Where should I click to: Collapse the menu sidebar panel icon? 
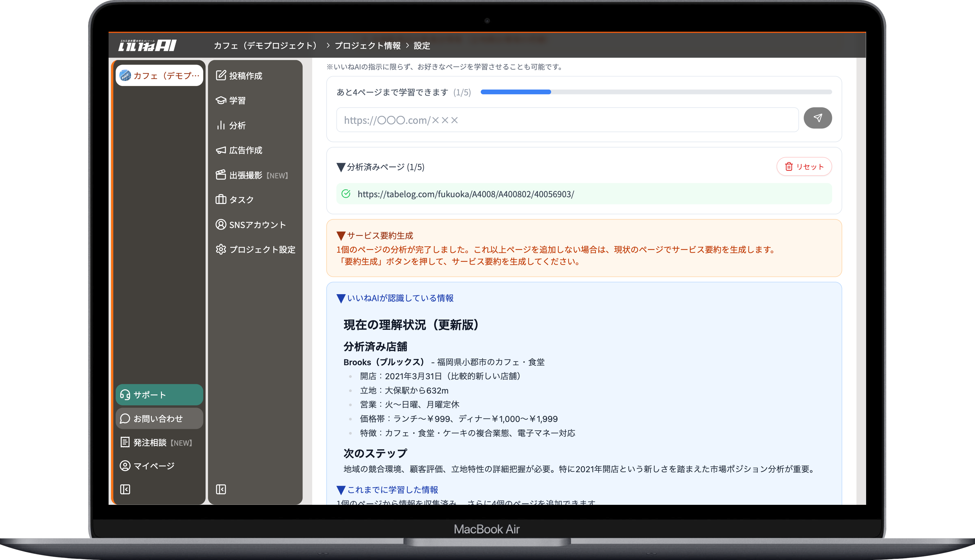[221, 489]
